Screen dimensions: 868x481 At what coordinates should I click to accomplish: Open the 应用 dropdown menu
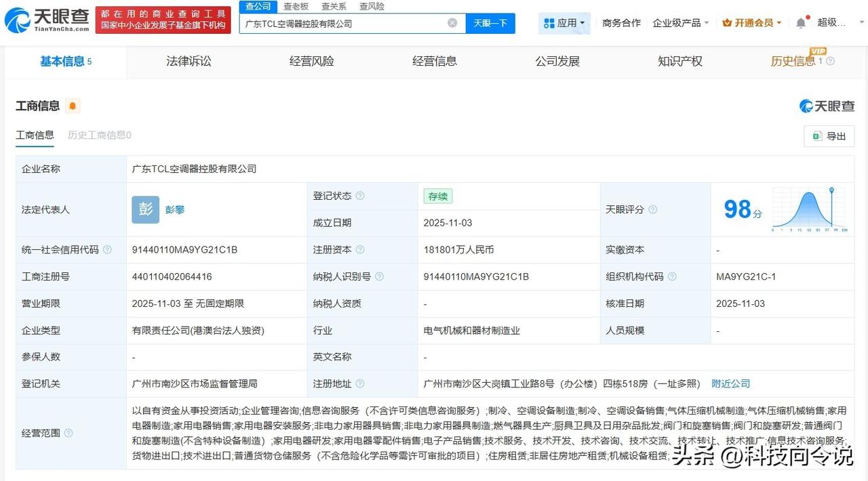pyautogui.click(x=564, y=23)
